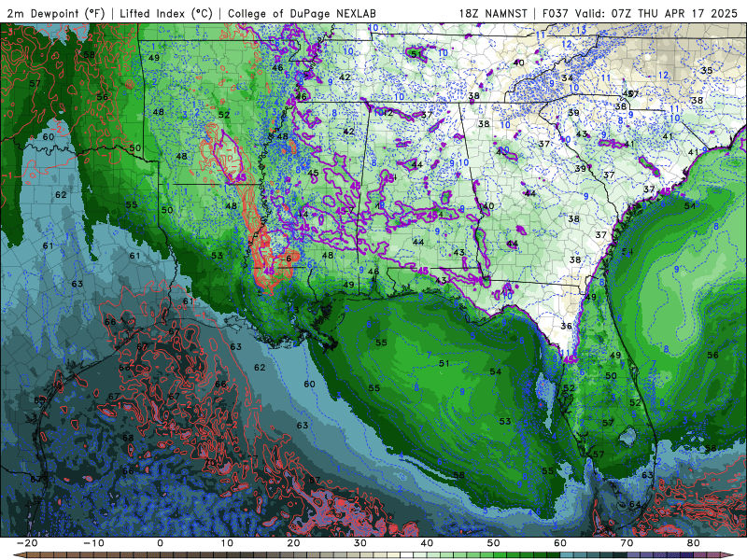This screenshot has height=560, width=747.
Task: Click the black "34" dewpoint value on the map
Action: click(x=567, y=78)
